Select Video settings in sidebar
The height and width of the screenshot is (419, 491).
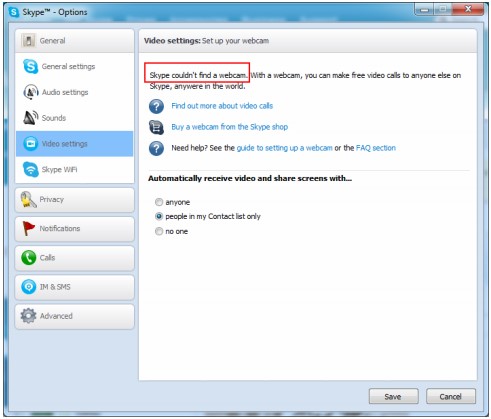click(75, 144)
